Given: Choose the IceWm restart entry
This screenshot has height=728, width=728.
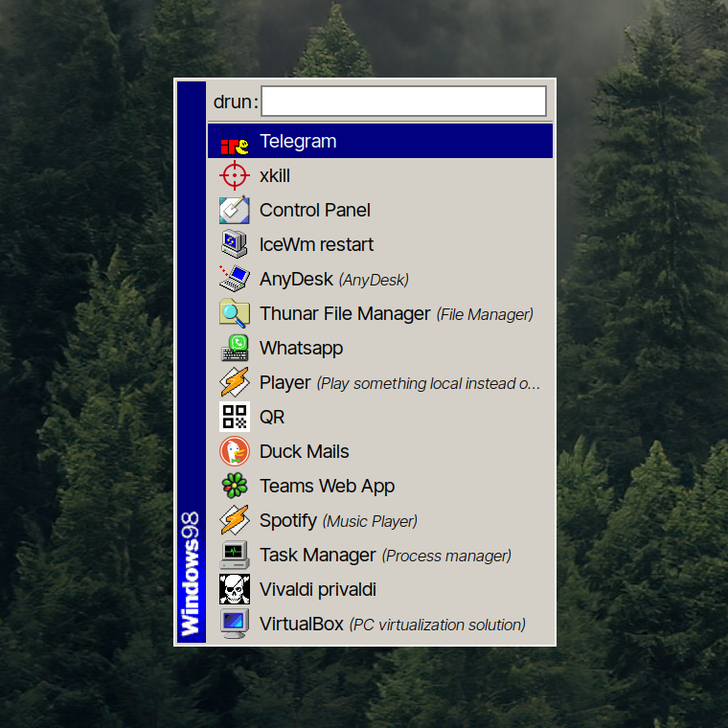Looking at the screenshot, I should 379,244.
